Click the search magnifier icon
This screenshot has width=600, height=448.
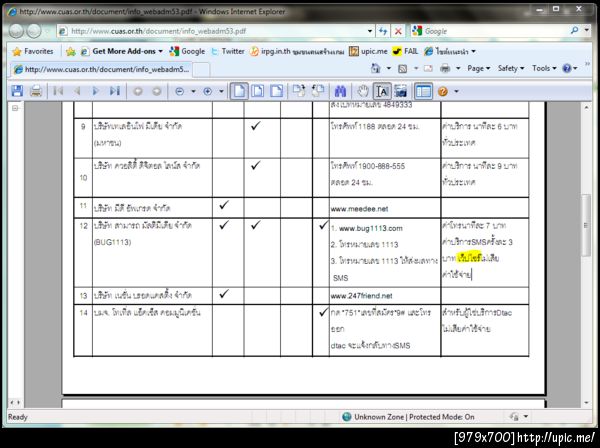pos(574,31)
